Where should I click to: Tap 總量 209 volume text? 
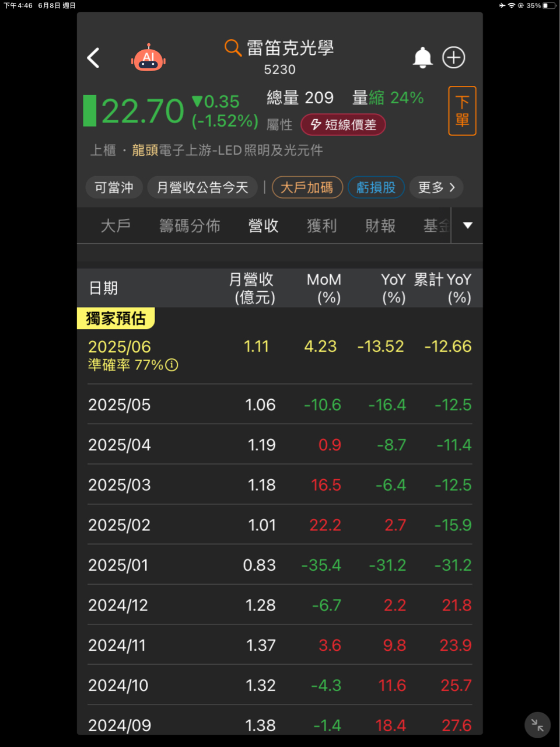tap(300, 98)
